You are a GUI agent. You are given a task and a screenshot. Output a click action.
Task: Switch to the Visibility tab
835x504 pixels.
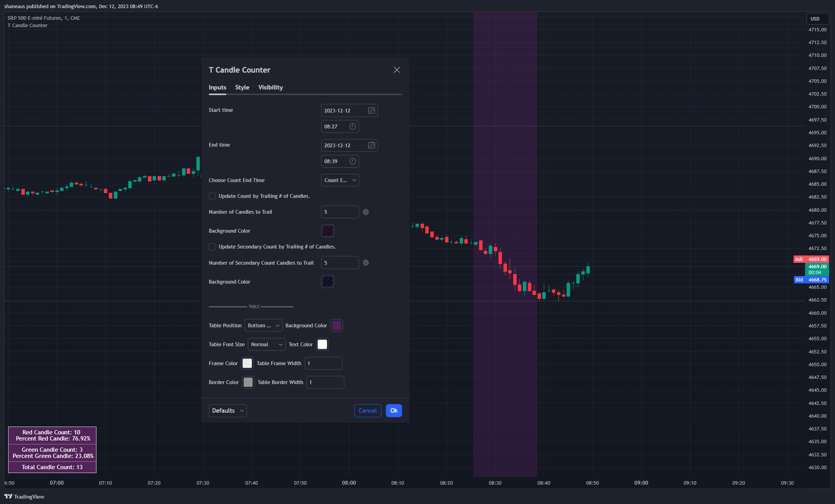pyautogui.click(x=270, y=87)
